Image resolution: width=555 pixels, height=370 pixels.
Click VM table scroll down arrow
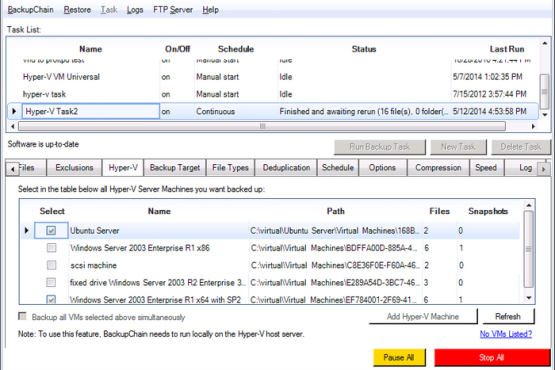[528, 298]
